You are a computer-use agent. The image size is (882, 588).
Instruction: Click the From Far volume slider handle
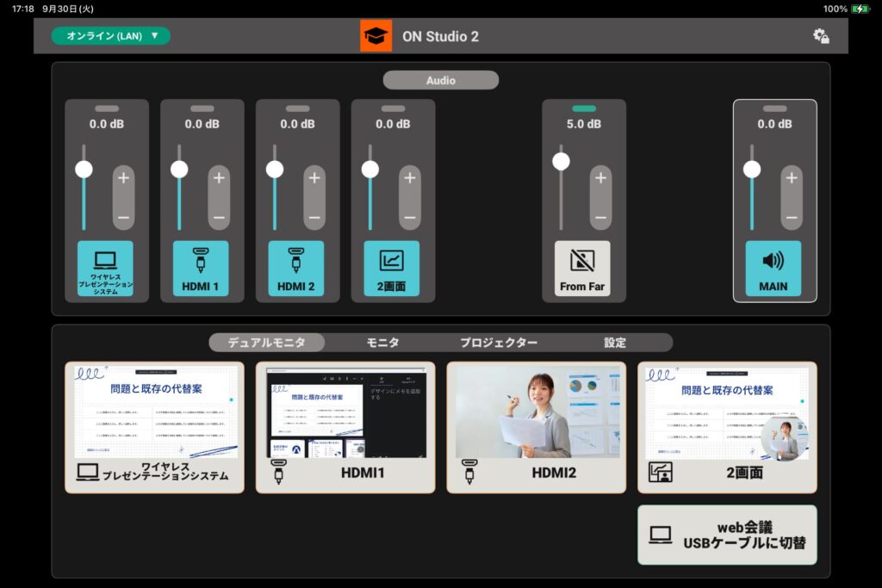pyautogui.click(x=562, y=161)
